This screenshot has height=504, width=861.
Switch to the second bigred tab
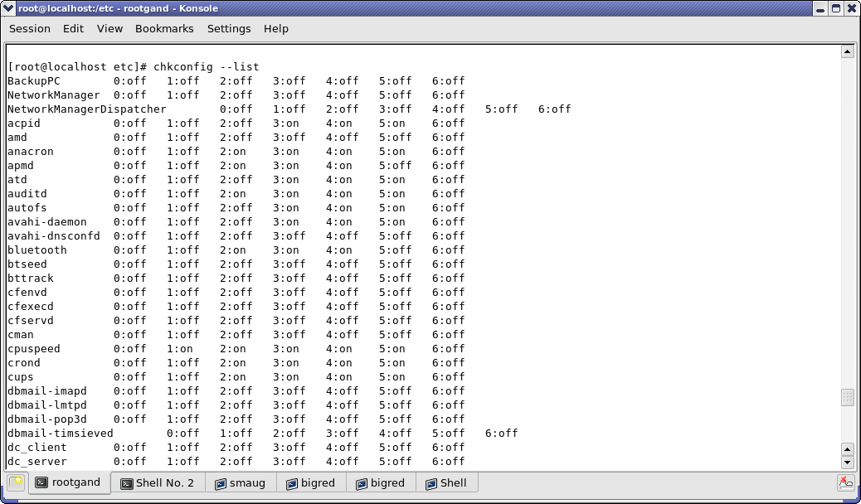click(x=381, y=483)
